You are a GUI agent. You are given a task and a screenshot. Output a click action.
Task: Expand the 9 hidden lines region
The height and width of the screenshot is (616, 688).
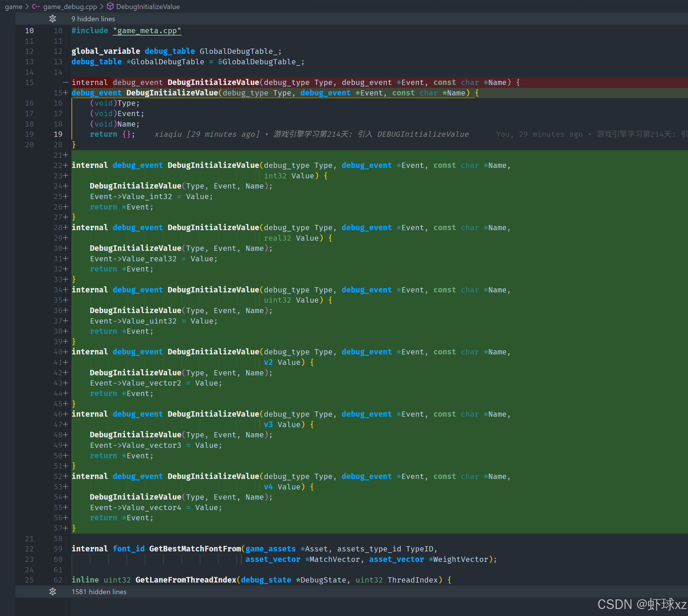pos(93,19)
